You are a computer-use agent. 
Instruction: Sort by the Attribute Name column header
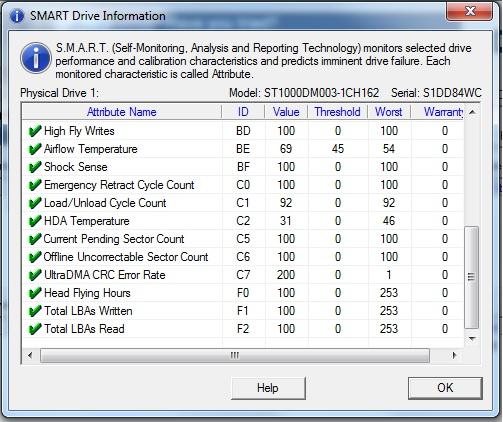point(122,112)
